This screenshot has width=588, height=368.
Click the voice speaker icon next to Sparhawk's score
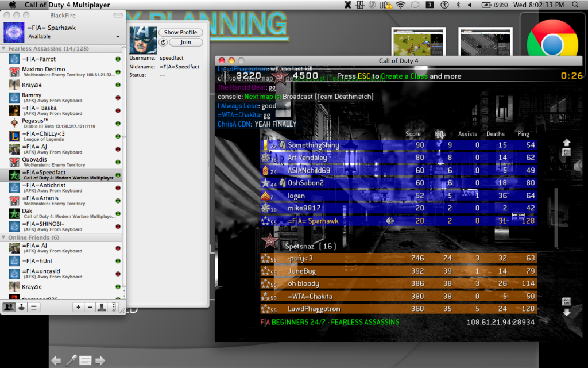click(390, 221)
